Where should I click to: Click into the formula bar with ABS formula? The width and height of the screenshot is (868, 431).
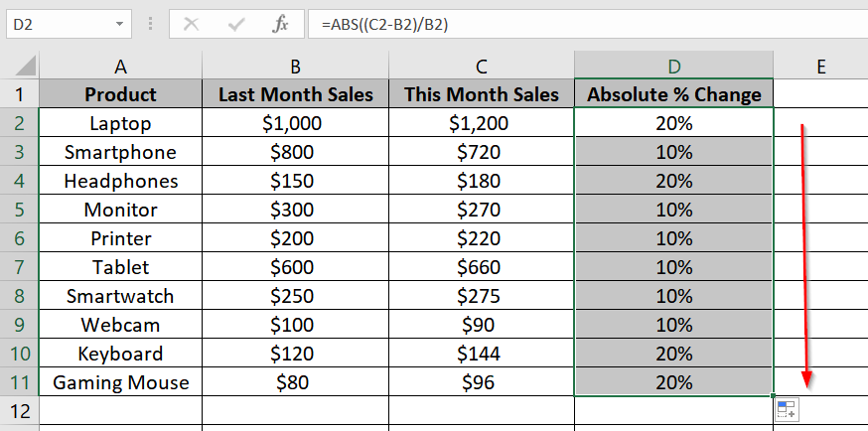(587, 25)
